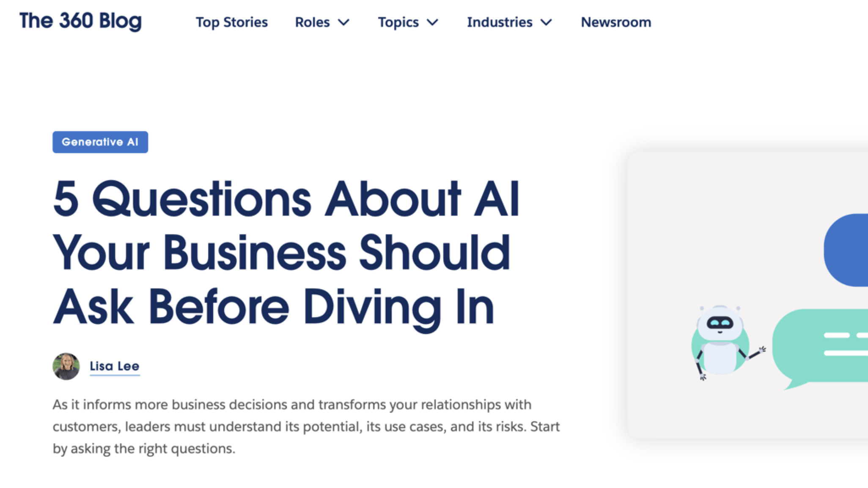Viewport: 868px width, 488px height.
Task: Select the Newsroom menu item
Action: [x=615, y=22]
